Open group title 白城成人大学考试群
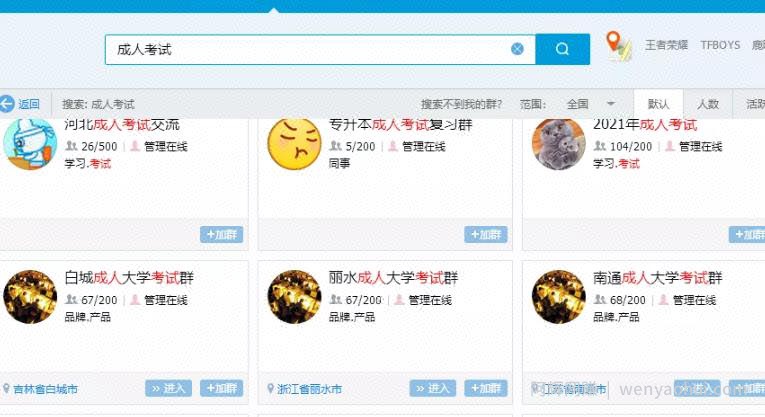This screenshot has height=417, width=765. tap(129, 278)
